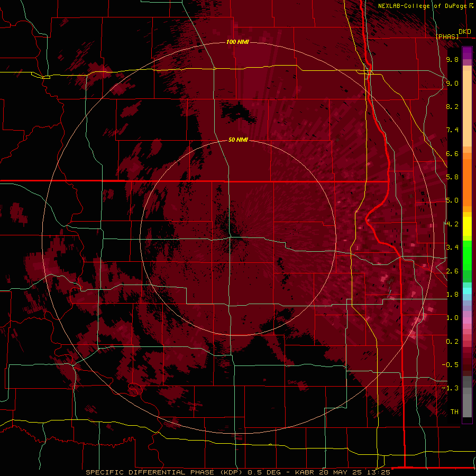Pick the purple segment atop the color bar
476x476 pixels.
pyautogui.click(x=467, y=53)
